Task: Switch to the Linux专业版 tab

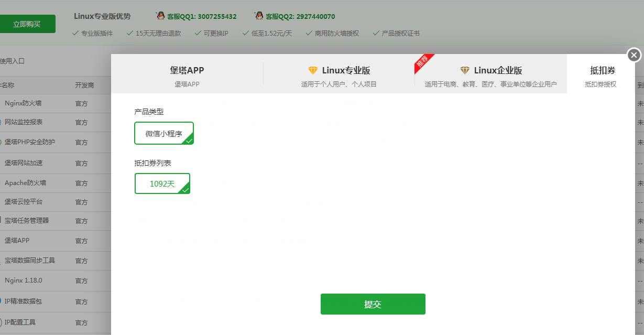Action: [339, 74]
